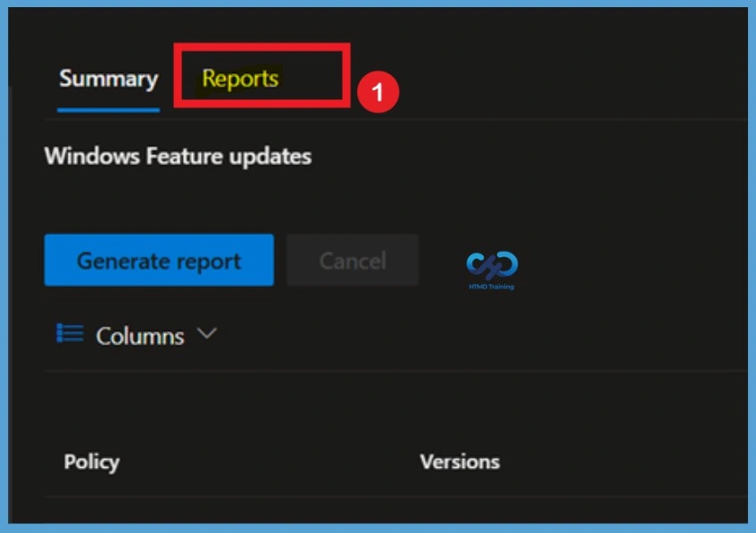Sort by the Versions column header
Screen dimensions: 756x533
click(x=460, y=462)
